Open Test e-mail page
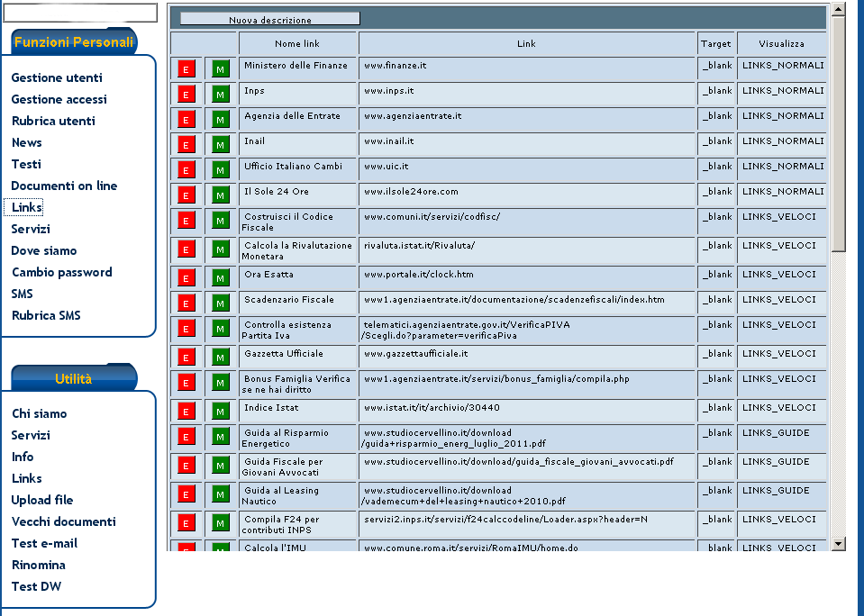 tap(44, 543)
